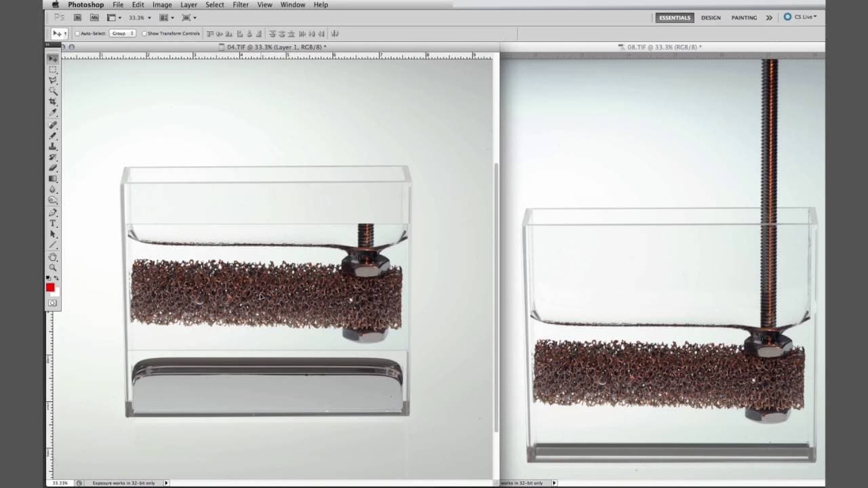
Task: Select the Gradient tool
Action: (x=53, y=179)
